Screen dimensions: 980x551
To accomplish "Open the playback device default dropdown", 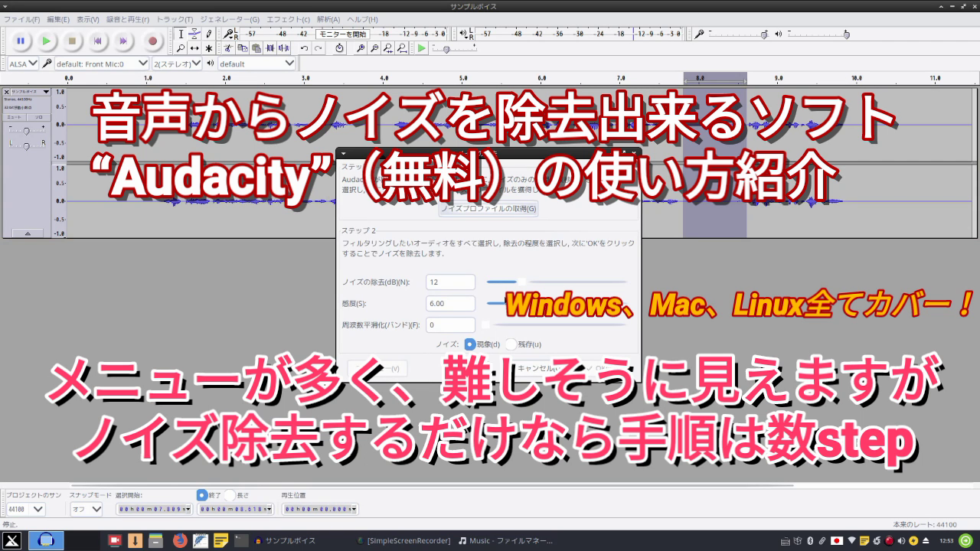I will point(256,64).
